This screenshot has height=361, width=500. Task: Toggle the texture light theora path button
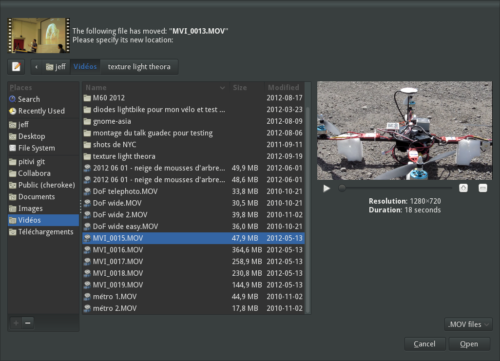tap(139, 67)
